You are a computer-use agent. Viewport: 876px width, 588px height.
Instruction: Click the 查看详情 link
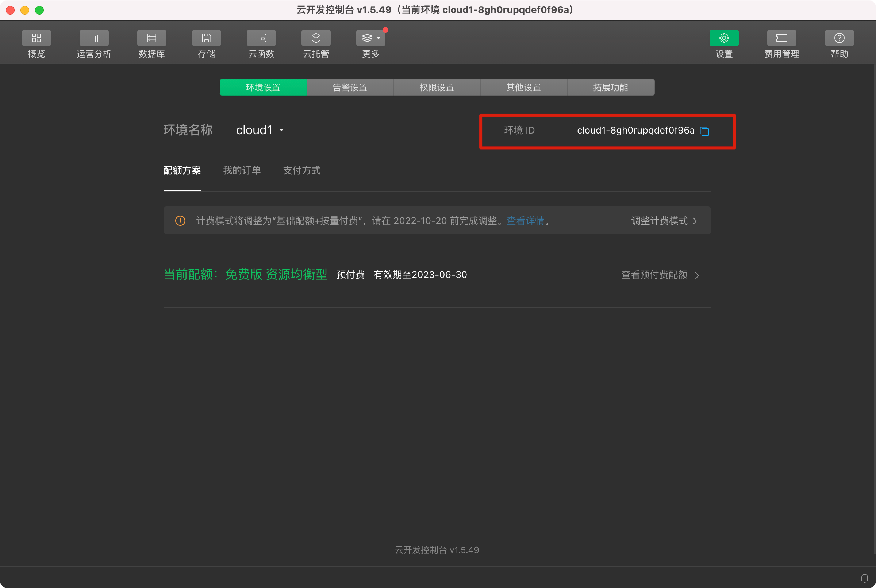(x=525, y=220)
